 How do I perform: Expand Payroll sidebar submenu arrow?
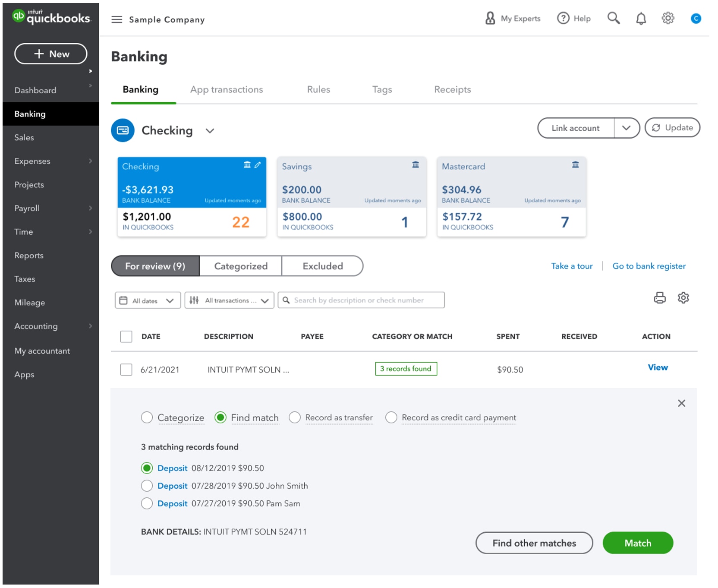point(91,208)
